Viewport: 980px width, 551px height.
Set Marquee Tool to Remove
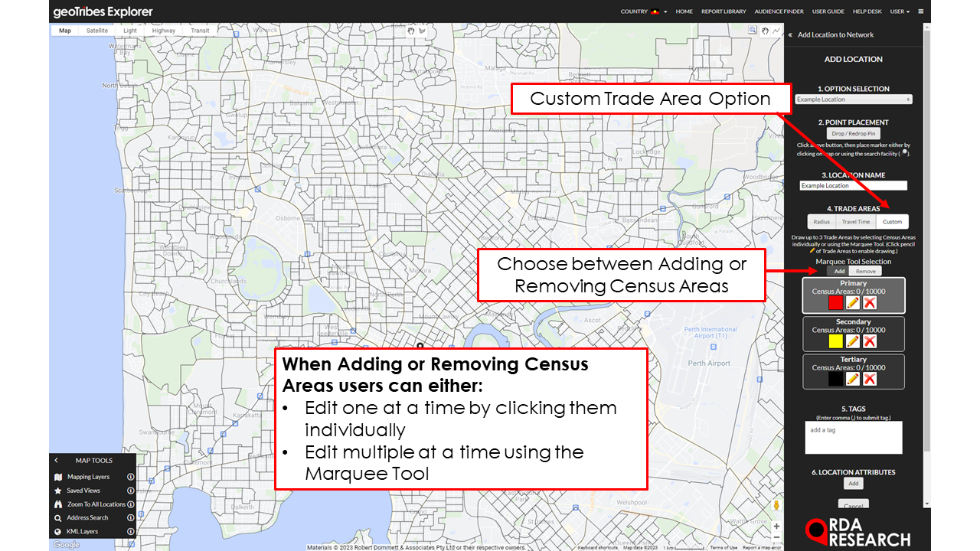(866, 271)
